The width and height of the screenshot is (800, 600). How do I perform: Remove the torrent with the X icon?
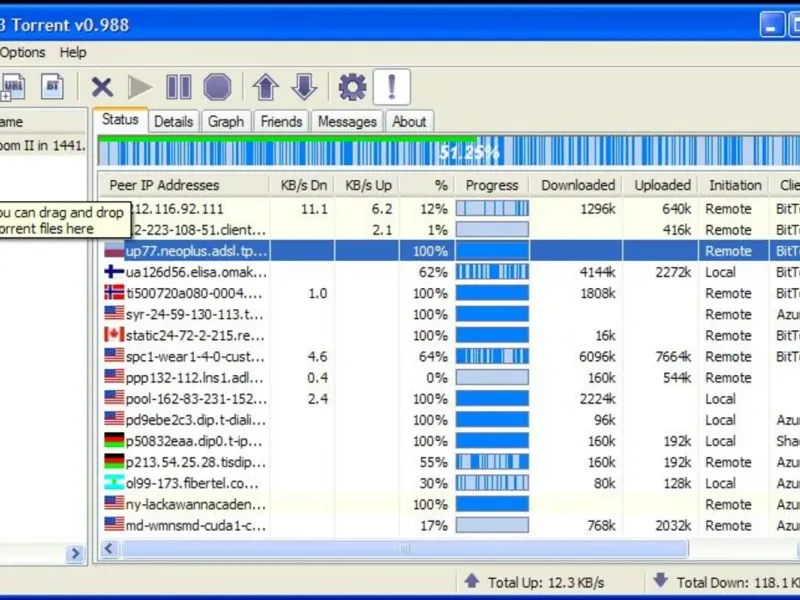[x=102, y=87]
